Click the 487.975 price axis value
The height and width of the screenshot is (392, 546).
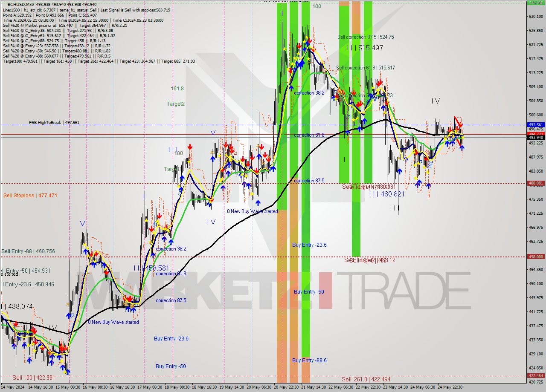[x=536, y=157]
